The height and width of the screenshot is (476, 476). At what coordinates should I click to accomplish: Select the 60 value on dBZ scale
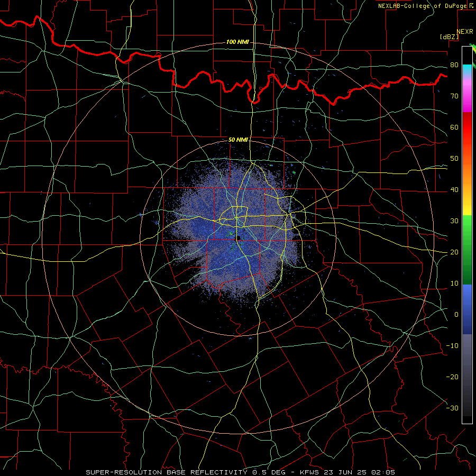(454, 127)
